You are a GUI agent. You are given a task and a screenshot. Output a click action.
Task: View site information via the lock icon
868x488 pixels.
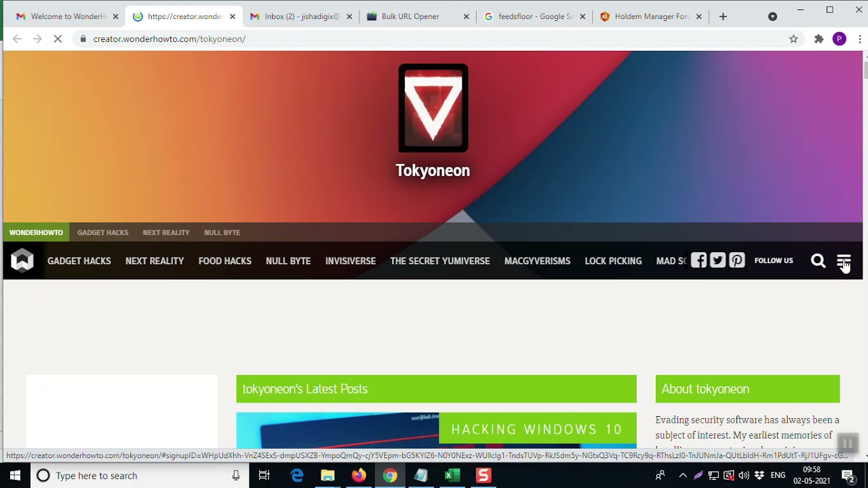coord(83,39)
